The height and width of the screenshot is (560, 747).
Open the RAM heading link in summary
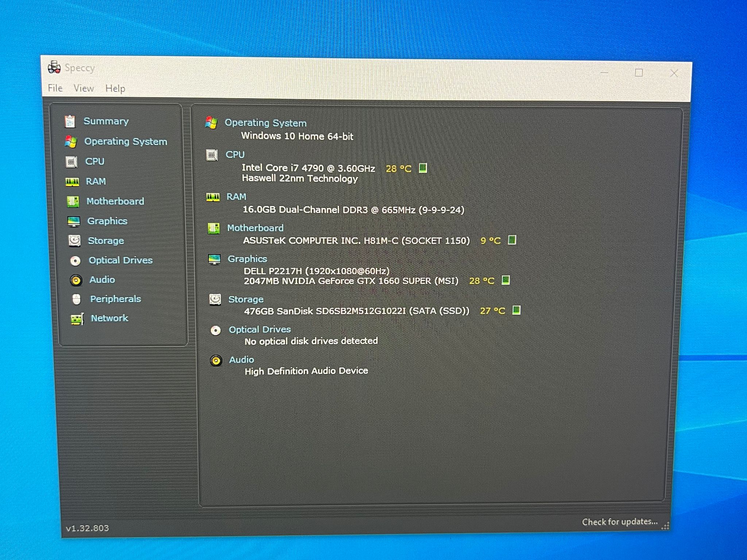pyautogui.click(x=236, y=197)
